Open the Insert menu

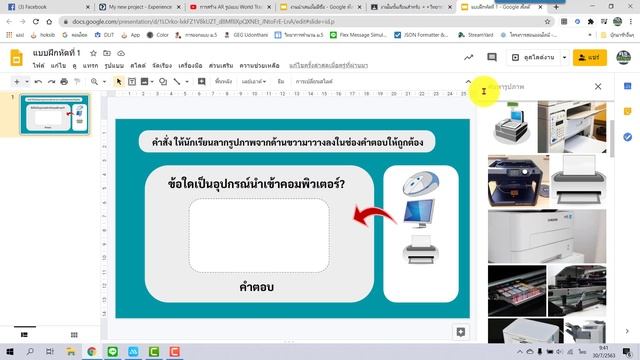tap(90, 66)
